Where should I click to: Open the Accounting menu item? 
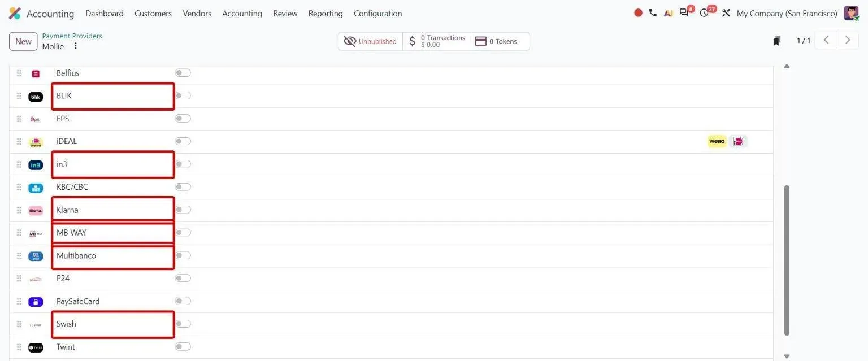pos(242,13)
